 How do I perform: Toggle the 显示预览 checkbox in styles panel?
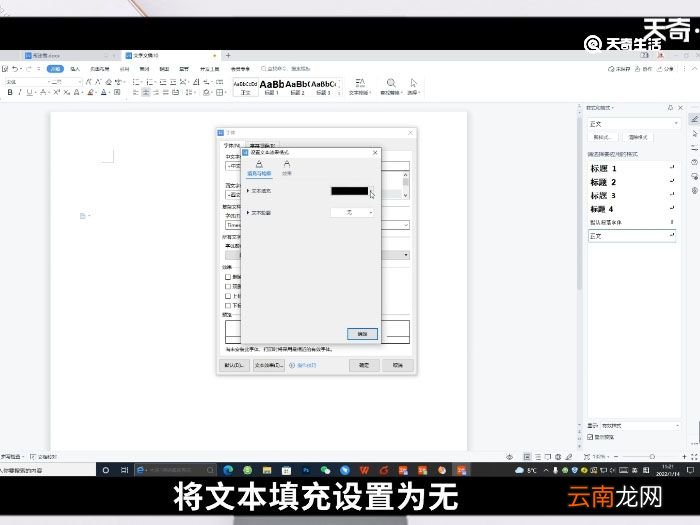(x=590, y=437)
